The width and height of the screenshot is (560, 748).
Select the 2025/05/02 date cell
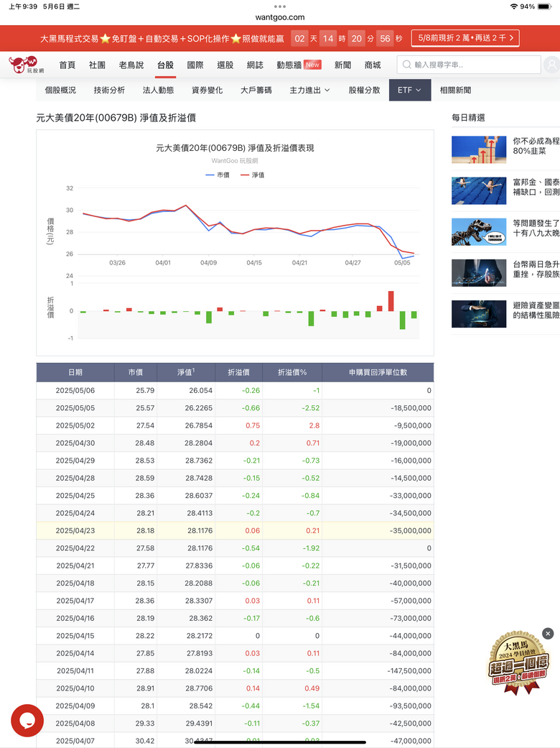click(75, 425)
